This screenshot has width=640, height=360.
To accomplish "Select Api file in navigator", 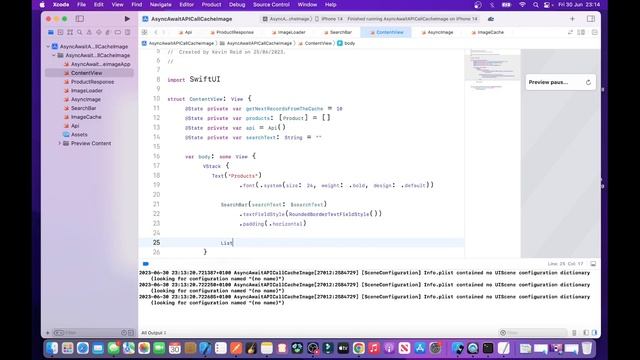I will click(x=72, y=126).
